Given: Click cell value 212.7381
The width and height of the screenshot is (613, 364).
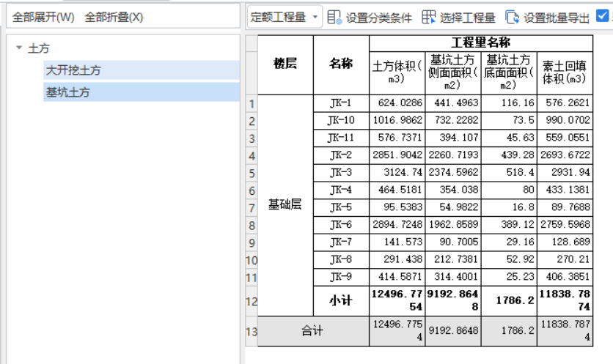Looking at the screenshot, I should (453, 260).
